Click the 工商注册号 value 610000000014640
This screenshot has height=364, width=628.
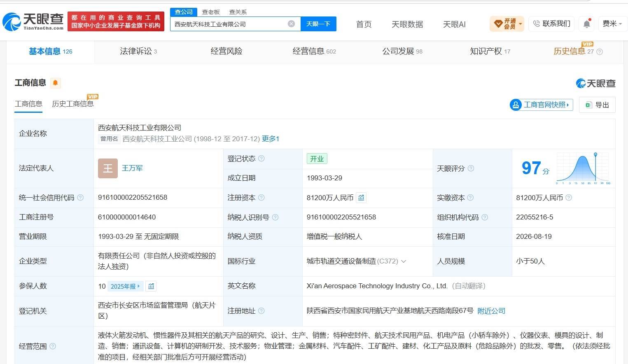tap(127, 217)
